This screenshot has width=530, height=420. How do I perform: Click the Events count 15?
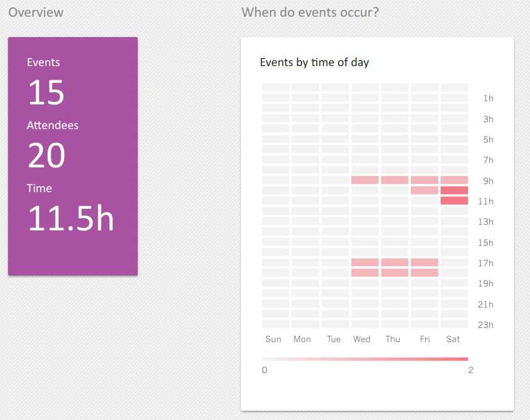[x=46, y=92]
